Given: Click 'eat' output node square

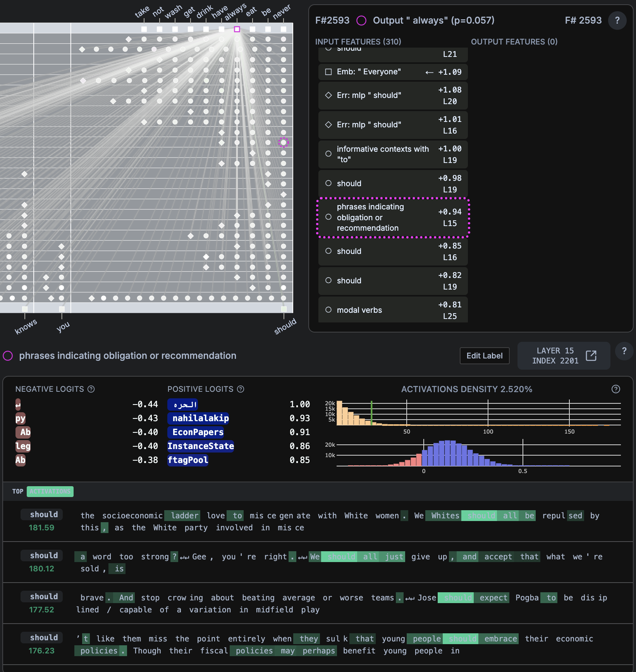Looking at the screenshot, I should (253, 29).
